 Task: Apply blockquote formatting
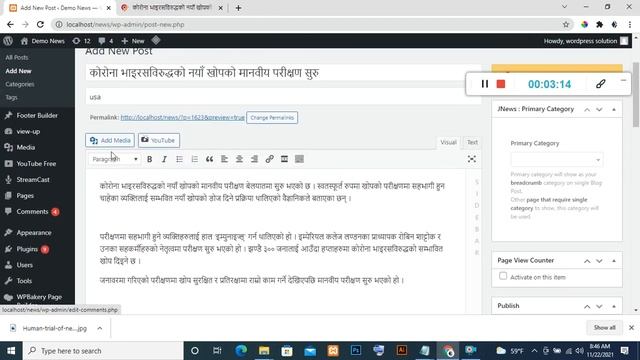[209, 159]
